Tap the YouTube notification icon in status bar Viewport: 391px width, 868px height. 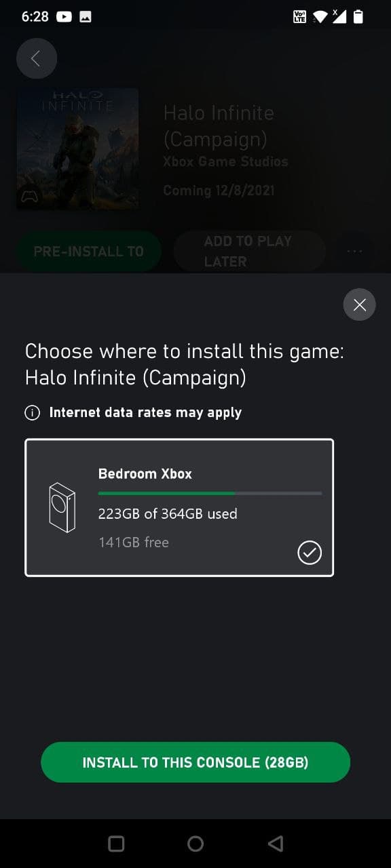click(64, 17)
